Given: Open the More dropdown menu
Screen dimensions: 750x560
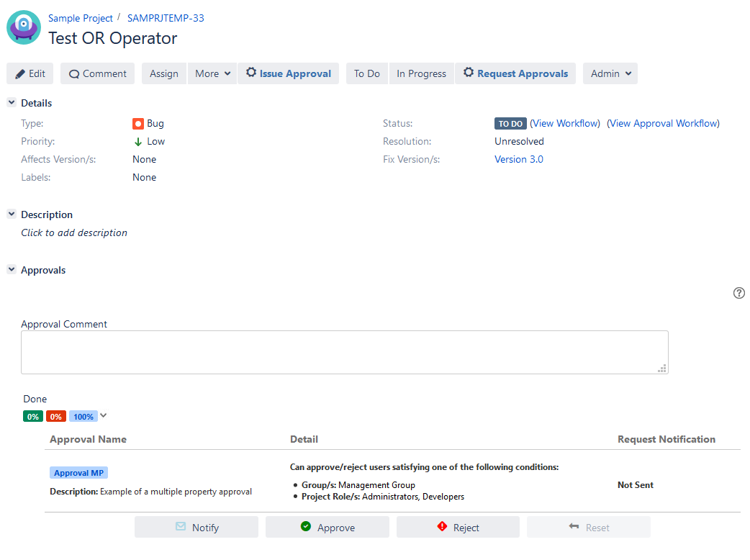Looking at the screenshot, I should click(x=213, y=73).
